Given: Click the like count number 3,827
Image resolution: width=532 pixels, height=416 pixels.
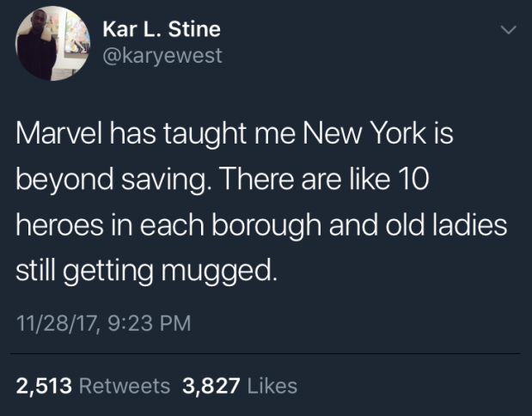Looking at the screenshot, I should click(211, 387).
